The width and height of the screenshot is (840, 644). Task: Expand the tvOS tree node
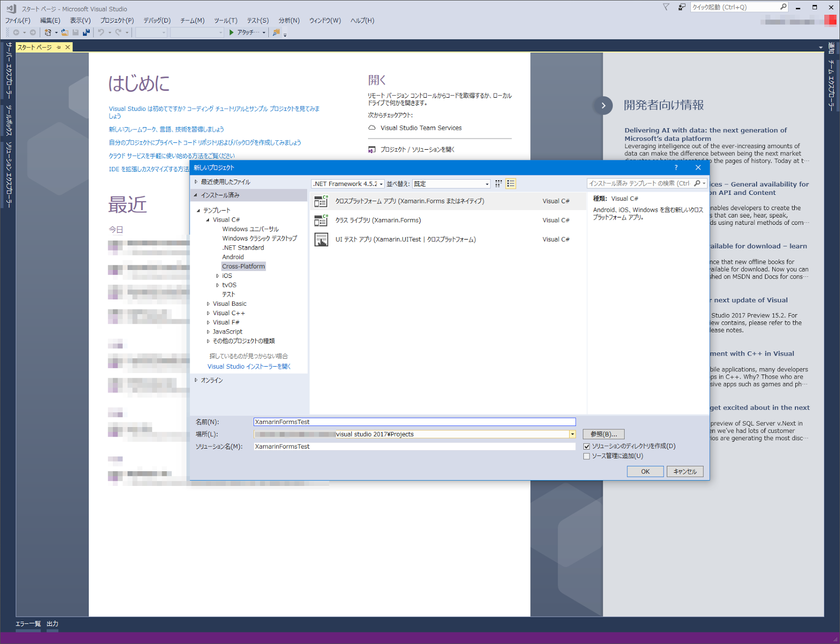point(218,285)
